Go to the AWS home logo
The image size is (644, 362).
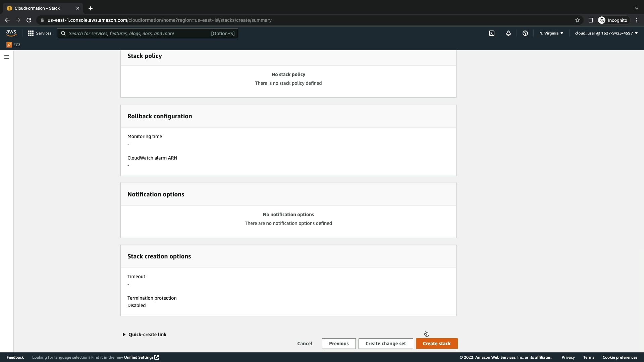[x=11, y=33]
